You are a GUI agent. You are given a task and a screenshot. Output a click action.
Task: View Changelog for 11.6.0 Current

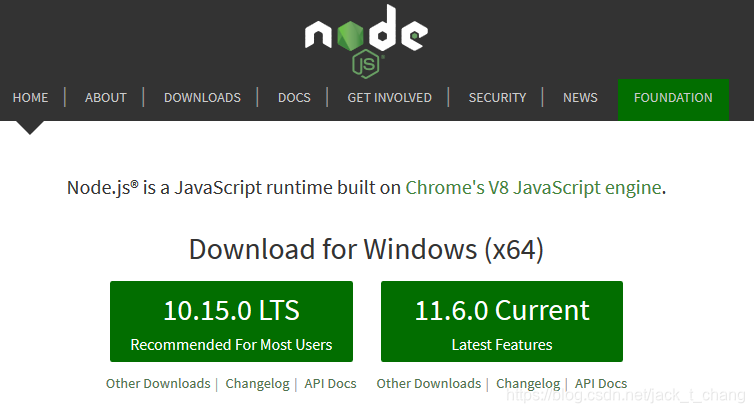[528, 384]
